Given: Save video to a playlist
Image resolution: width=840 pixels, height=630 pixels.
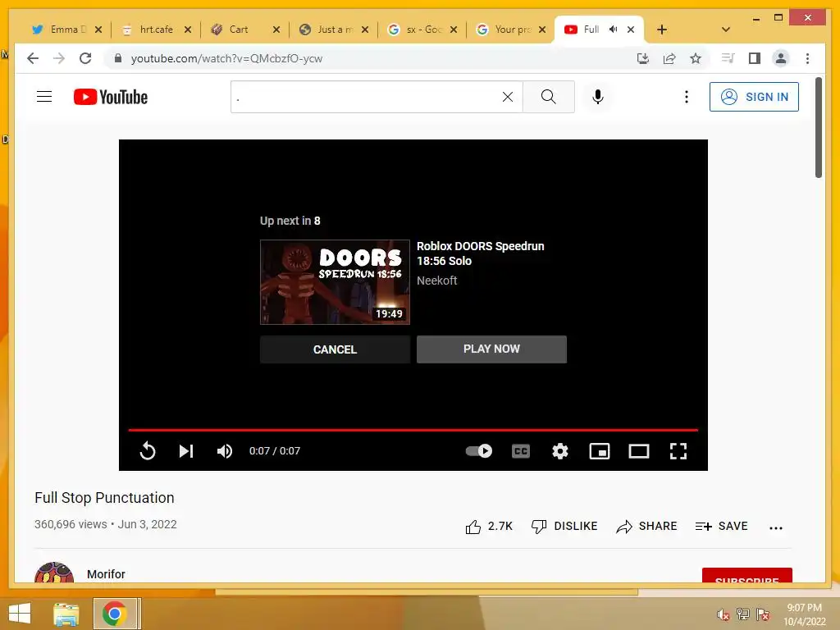Looking at the screenshot, I should [721, 527].
